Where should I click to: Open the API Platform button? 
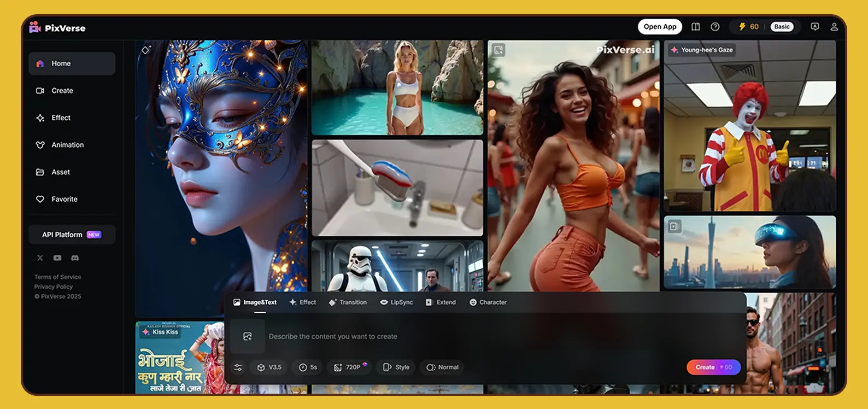coord(72,235)
